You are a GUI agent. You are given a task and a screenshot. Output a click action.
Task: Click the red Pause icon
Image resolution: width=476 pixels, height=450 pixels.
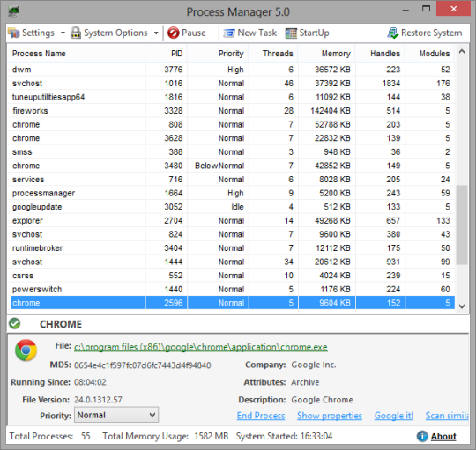click(174, 33)
